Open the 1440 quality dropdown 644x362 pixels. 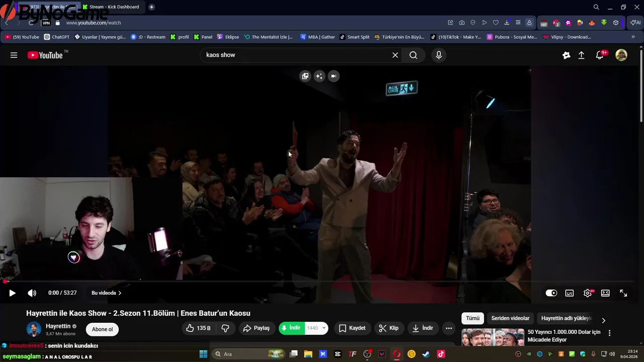(x=316, y=328)
